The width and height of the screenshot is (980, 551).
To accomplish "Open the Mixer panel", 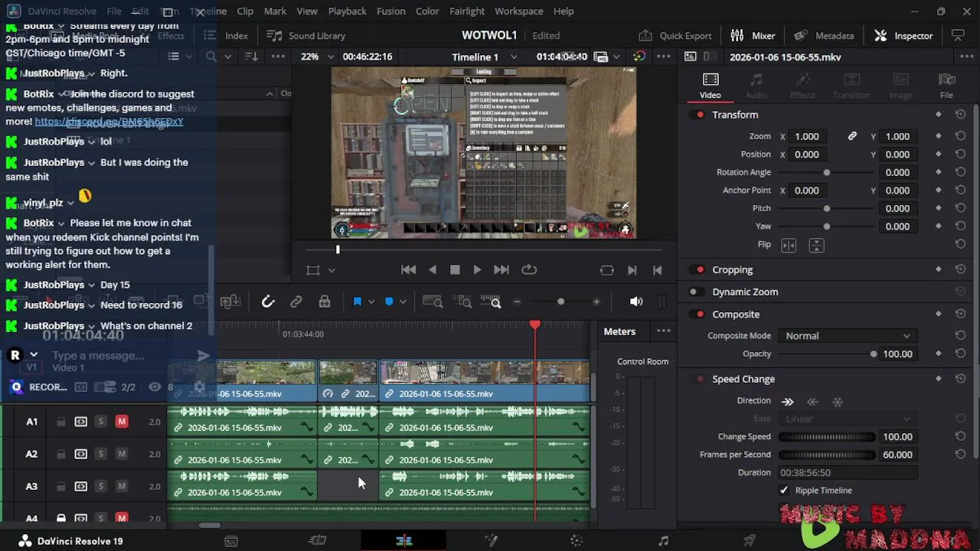I will coord(753,35).
